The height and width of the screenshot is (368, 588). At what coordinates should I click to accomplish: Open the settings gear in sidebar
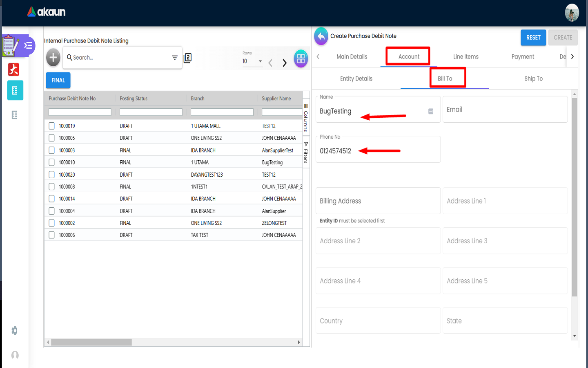[x=14, y=330]
